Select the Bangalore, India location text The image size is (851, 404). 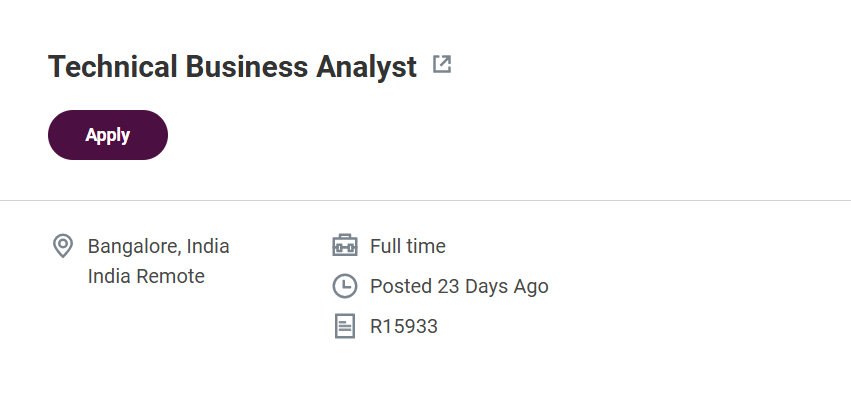click(x=158, y=246)
